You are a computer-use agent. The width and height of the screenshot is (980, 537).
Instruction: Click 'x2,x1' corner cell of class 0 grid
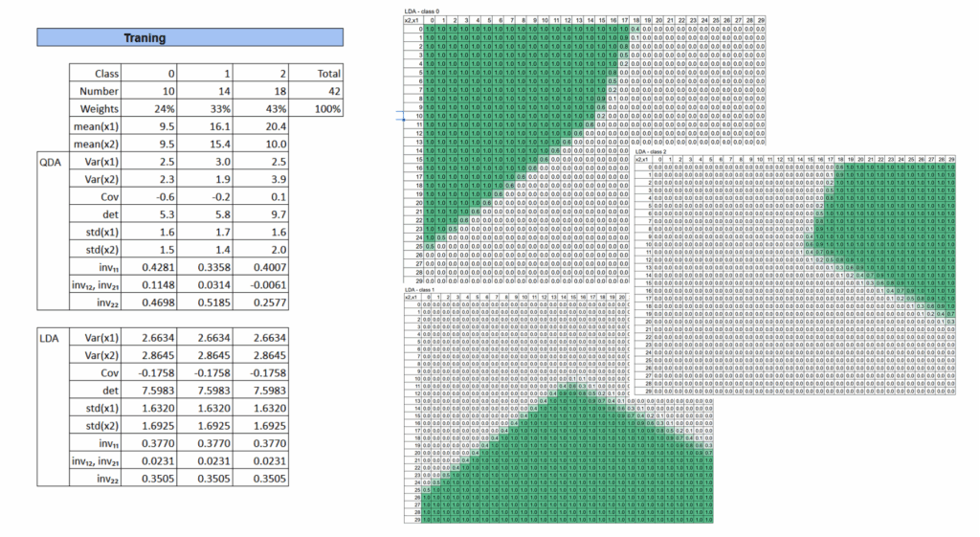[x=412, y=21]
